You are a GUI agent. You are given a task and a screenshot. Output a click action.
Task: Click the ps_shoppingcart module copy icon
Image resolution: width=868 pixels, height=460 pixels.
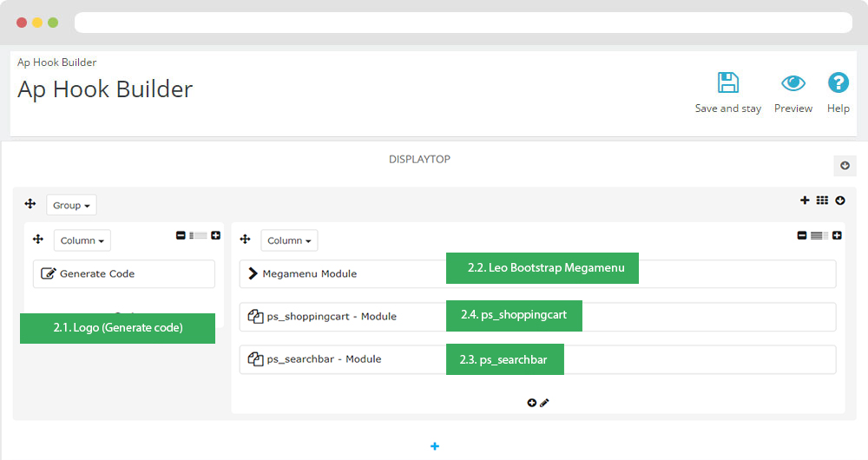tap(255, 316)
